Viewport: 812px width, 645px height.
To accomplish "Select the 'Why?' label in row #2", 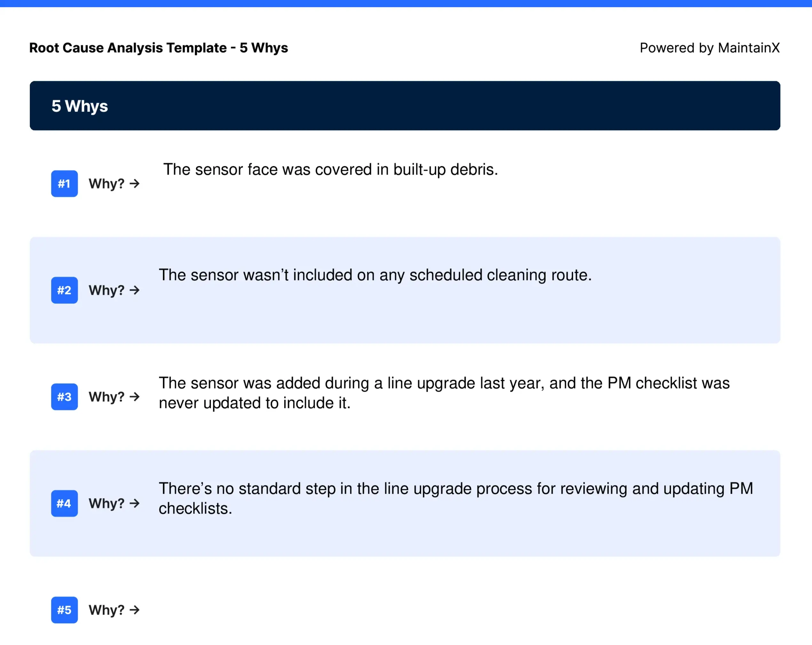I will (107, 291).
